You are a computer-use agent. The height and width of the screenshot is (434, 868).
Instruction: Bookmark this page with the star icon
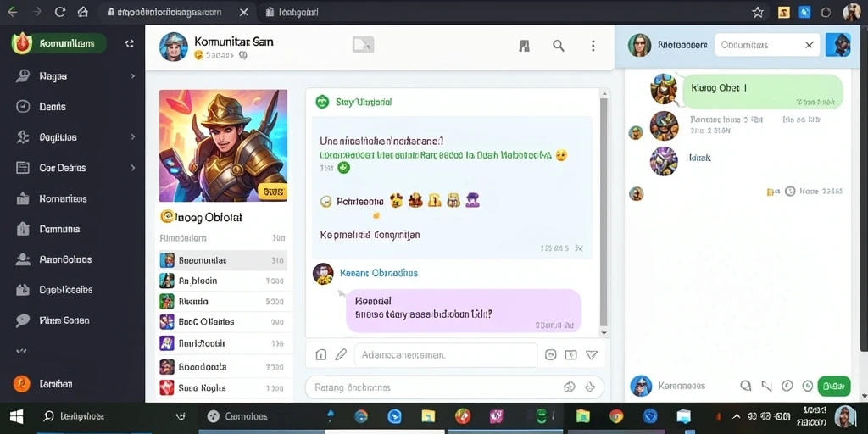click(x=757, y=12)
